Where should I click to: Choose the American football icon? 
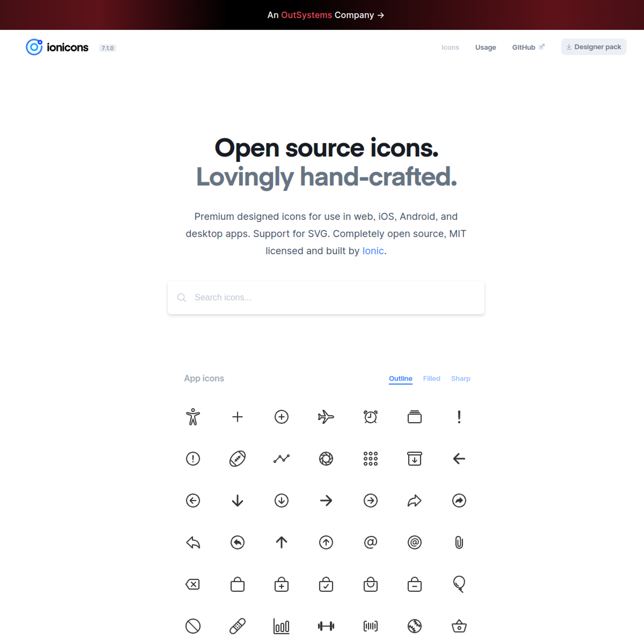click(x=237, y=459)
